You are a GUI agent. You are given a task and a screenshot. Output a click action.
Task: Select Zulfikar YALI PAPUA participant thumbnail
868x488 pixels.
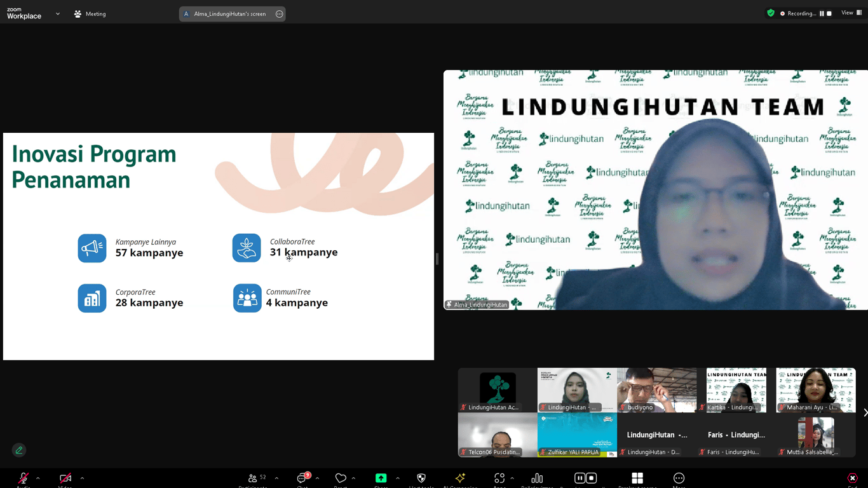577,435
